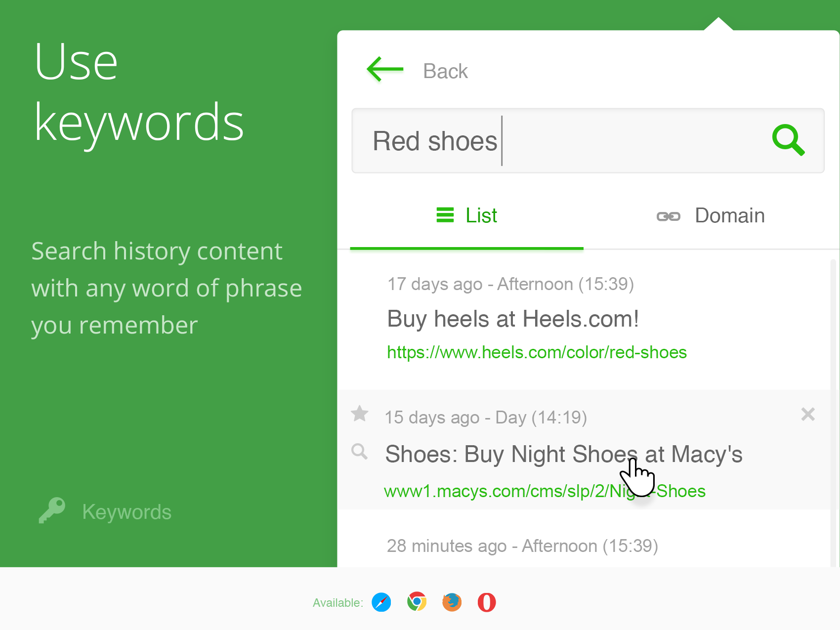Screen dimensions: 840x630
Task: Remove the Macy's entry with X
Action: [x=808, y=414]
